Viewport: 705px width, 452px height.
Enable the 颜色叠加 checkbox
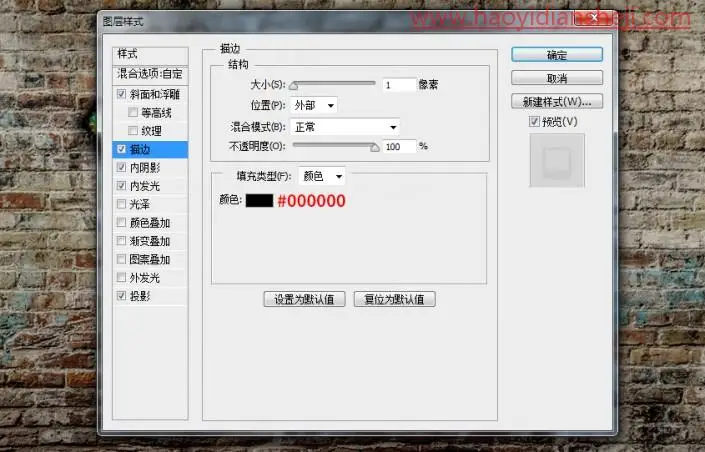point(121,223)
